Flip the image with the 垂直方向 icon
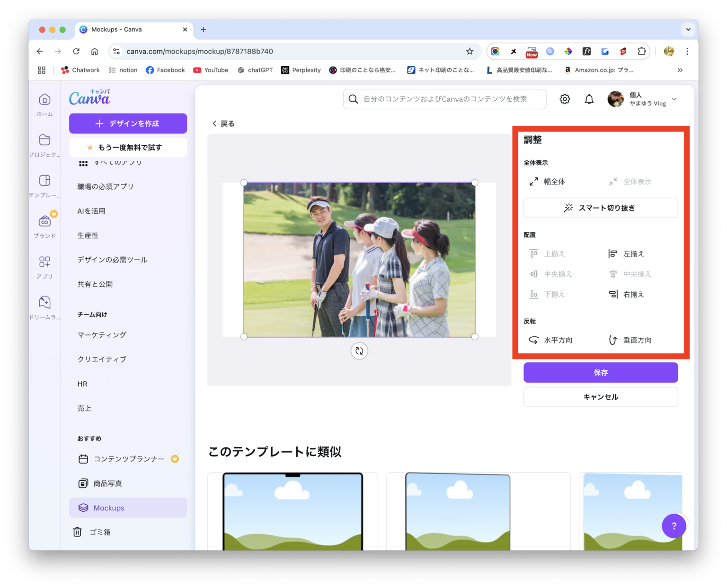Image resolution: width=727 pixels, height=588 pixels. click(613, 340)
